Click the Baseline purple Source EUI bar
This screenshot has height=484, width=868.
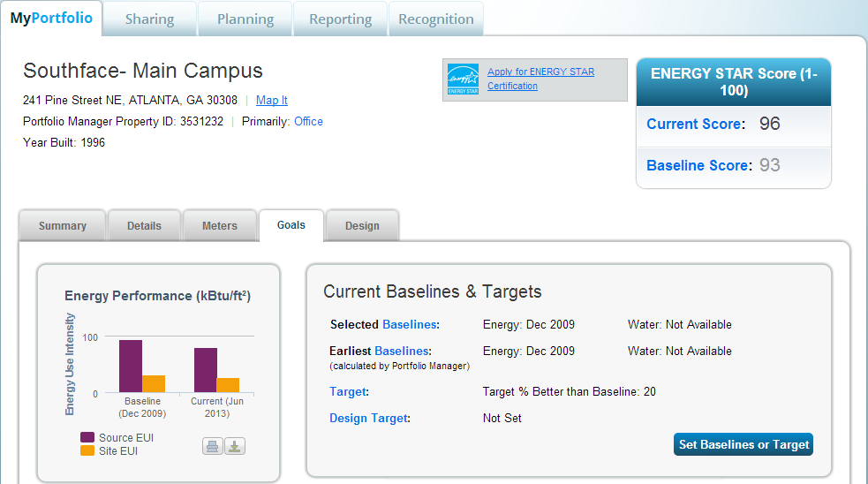[131, 366]
